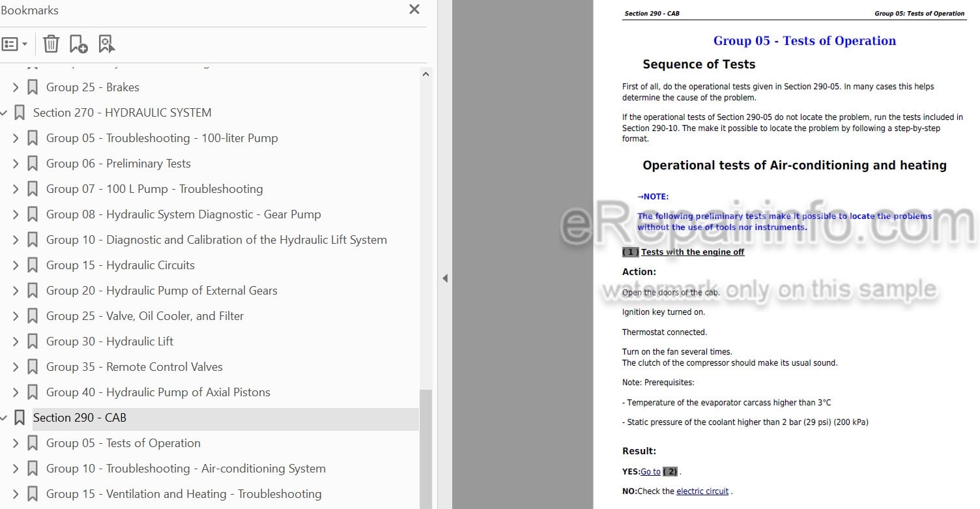Click the bookmark icon beside Section 290 - CAB
The height and width of the screenshot is (509, 980).
[20, 418]
